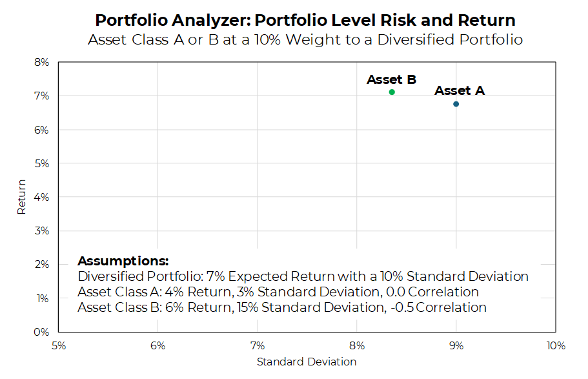Screen dimensions: 588x379
Task: Click the 7% x-axis tick label
Action: click(258, 345)
